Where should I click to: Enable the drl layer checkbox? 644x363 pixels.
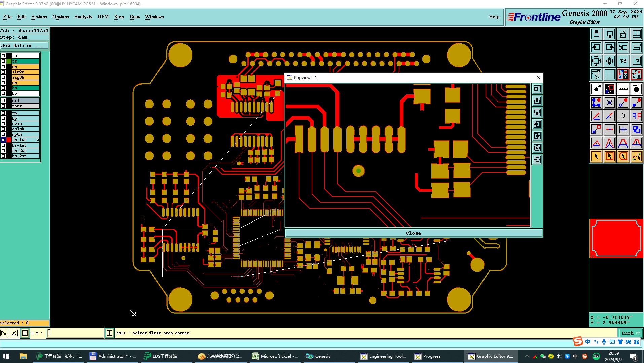(x=3, y=100)
